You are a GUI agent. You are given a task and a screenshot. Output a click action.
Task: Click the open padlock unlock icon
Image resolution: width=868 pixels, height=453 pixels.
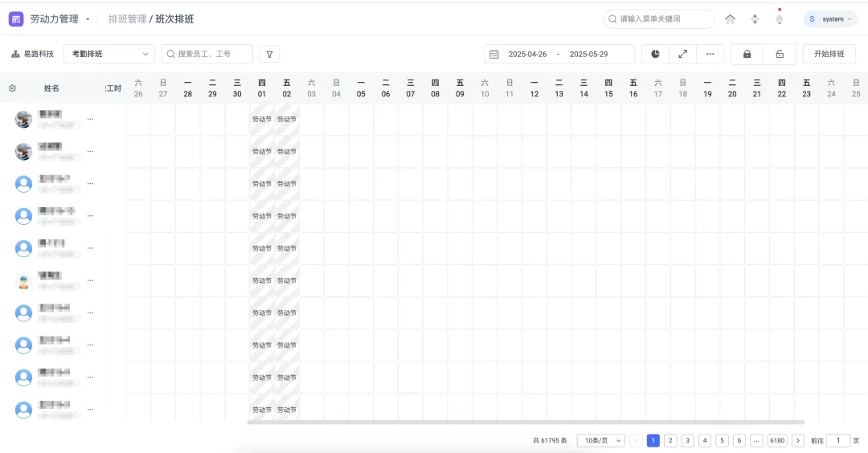[x=779, y=54]
